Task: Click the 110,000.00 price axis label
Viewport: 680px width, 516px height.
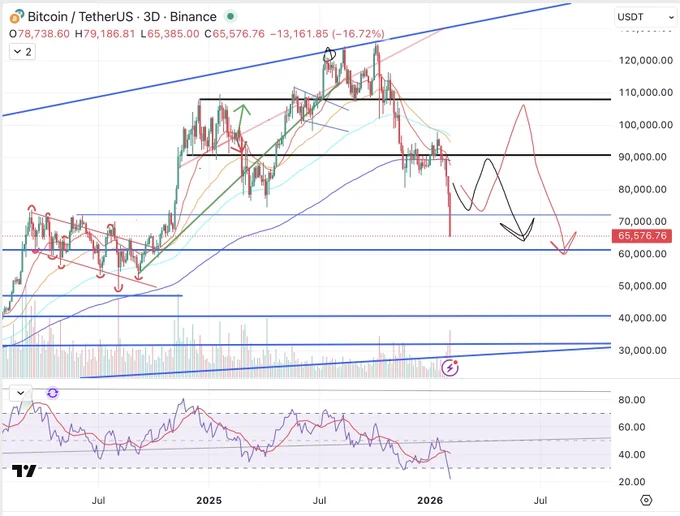Action: (646, 92)
